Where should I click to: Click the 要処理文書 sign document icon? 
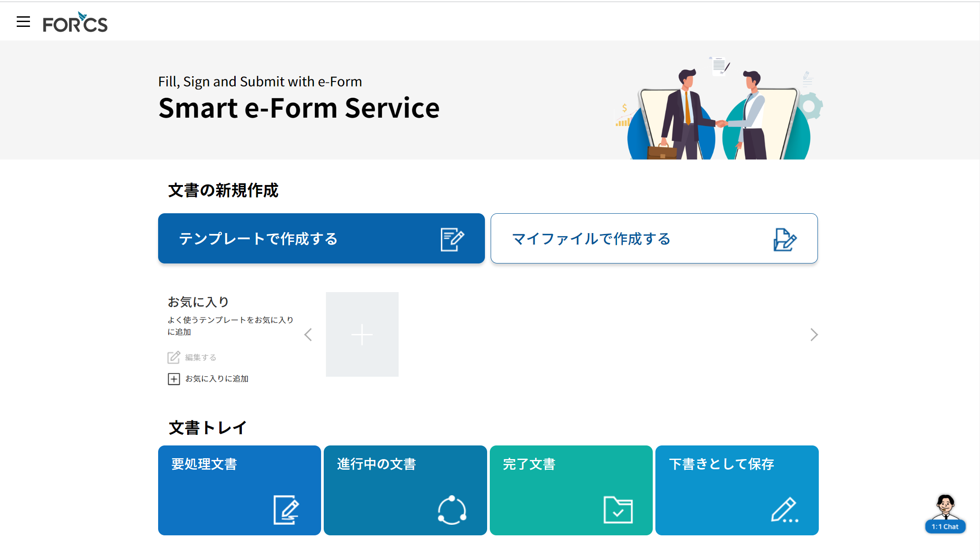(x=286, y=510)
